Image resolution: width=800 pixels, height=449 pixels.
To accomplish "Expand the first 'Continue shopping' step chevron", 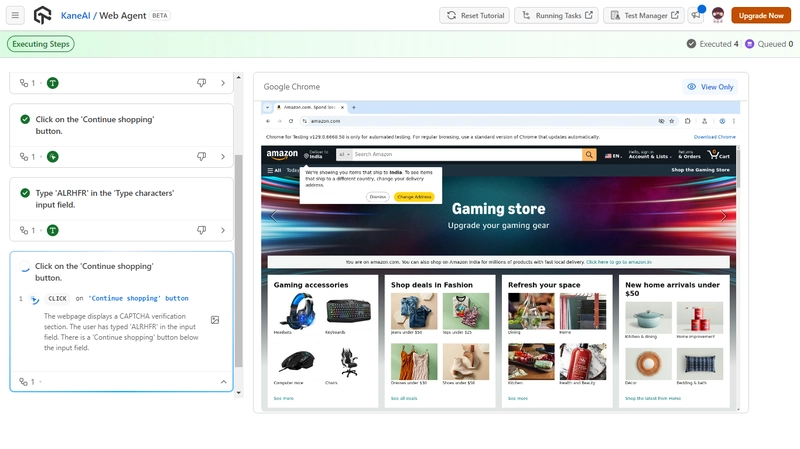I will (223, 157).
